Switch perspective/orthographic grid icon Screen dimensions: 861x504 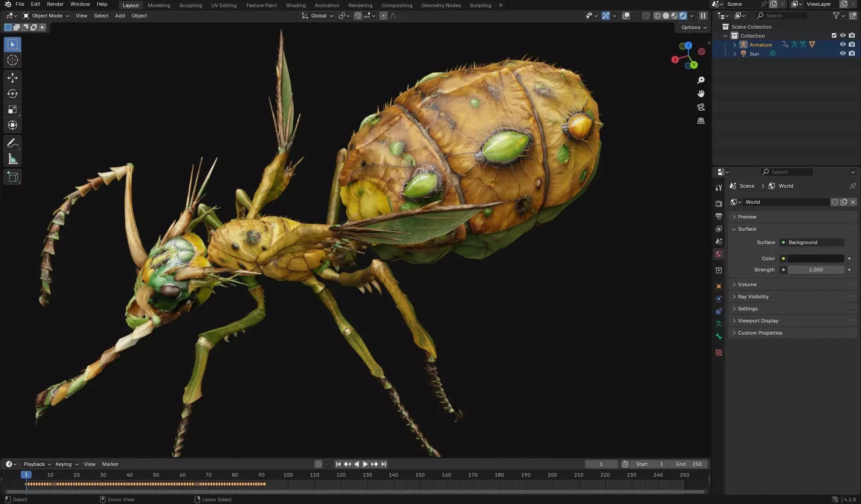[x=701, y=121]
